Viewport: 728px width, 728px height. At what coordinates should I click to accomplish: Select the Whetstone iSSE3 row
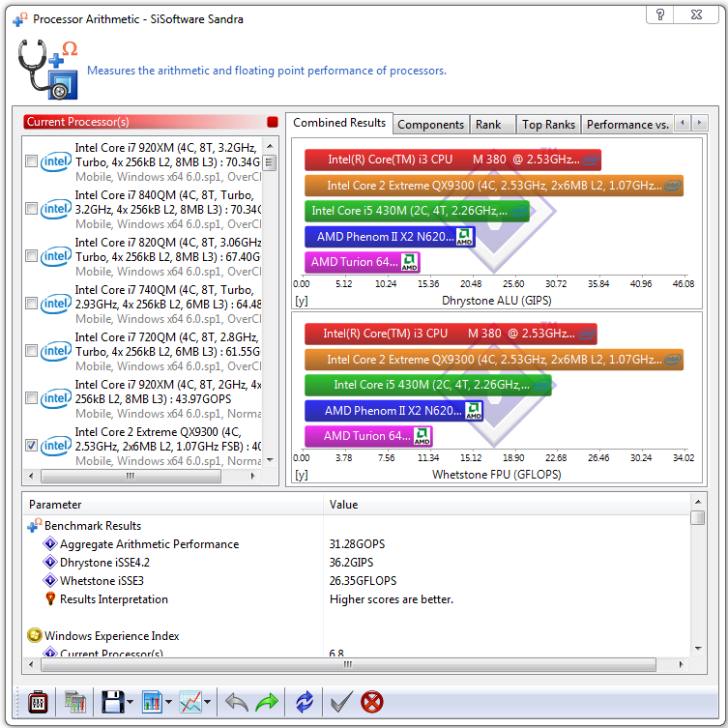click(357, 581)
